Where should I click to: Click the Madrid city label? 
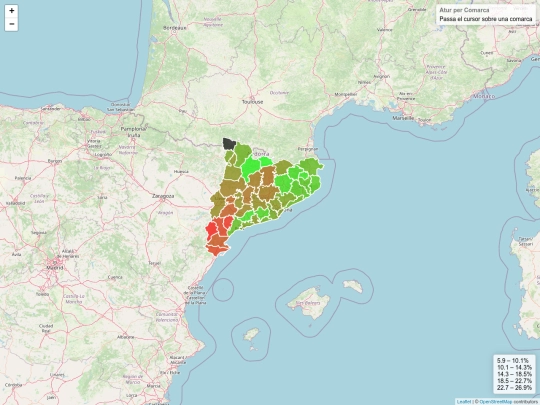(55, 268)
